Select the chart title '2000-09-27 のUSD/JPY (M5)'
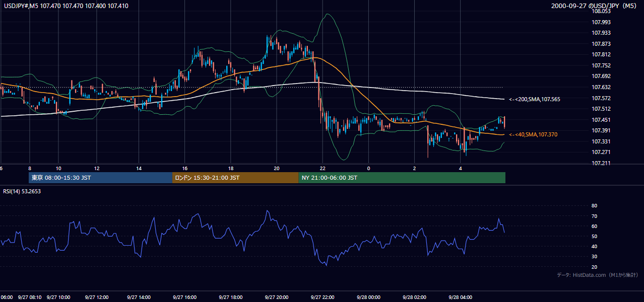 click(595, 6)
